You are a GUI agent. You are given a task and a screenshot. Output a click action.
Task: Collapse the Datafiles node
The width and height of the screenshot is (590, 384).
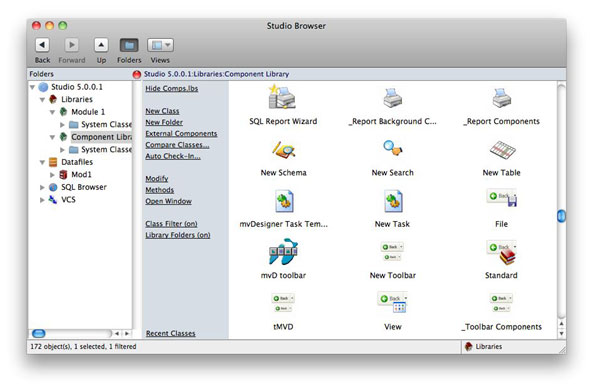tap(42, 162)
